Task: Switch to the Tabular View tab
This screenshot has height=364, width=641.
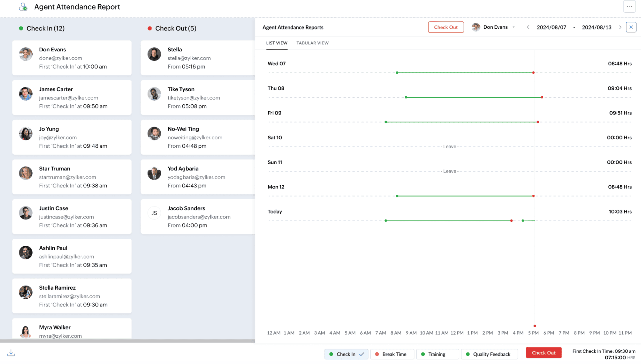Action: (312, 43)
